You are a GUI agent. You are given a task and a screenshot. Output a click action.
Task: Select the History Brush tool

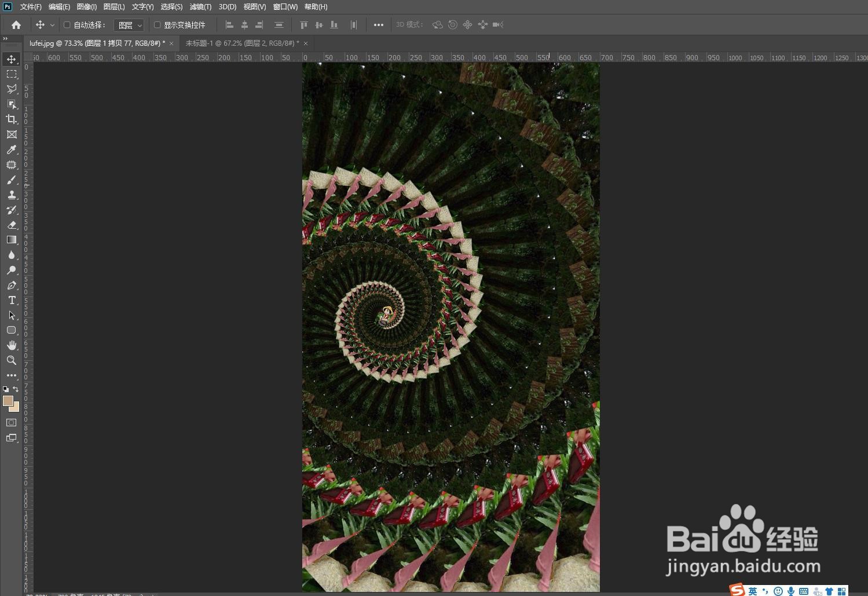click(x=12, y=210)
